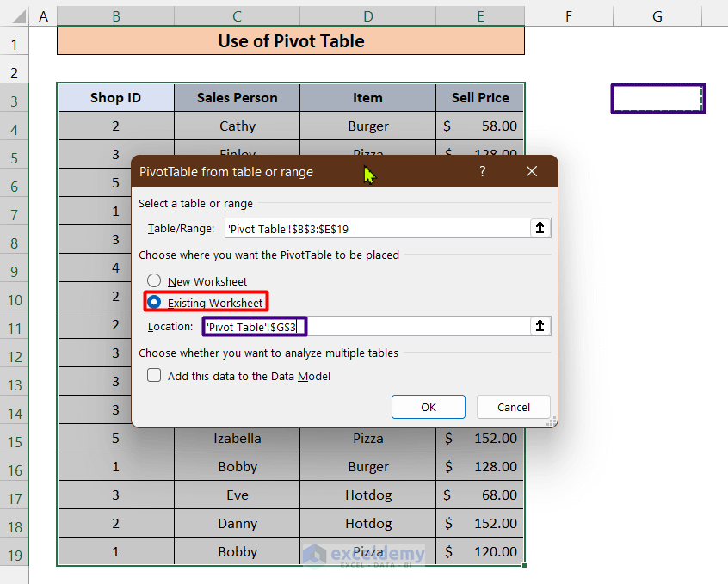Viewport: 728px width, 584px height.
Task: Dismiss the dialog with Cancel
Action: coord(513,407)
